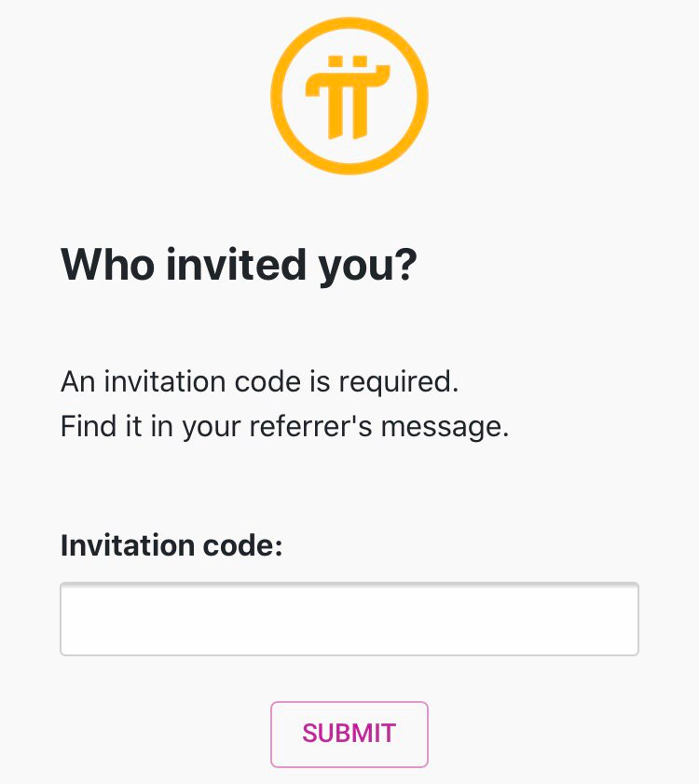The image size is (699, 784).
Task: Click the "Who invited you?" heading
Action: pyautogui.click(x=239, y=265)
